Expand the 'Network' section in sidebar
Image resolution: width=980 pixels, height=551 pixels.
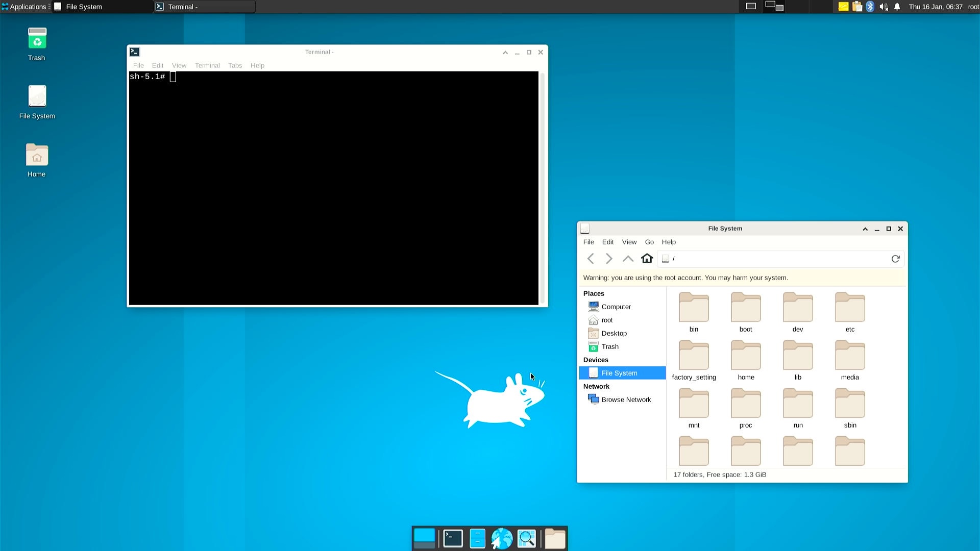click(x=596, y=386)
